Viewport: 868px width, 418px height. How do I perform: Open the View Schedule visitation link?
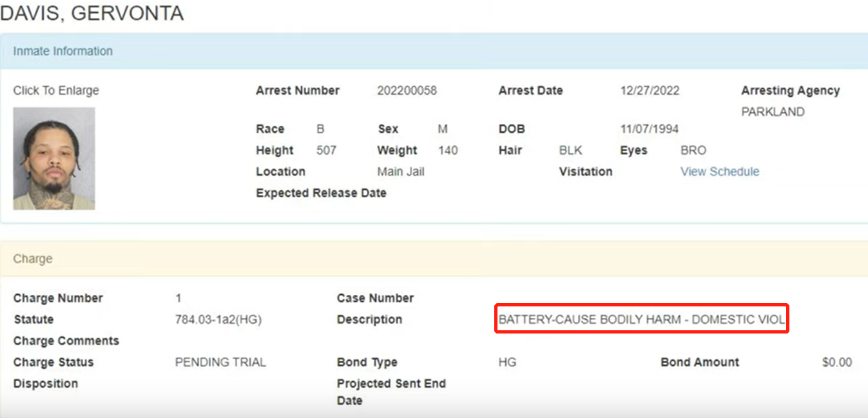click(720, 172)
